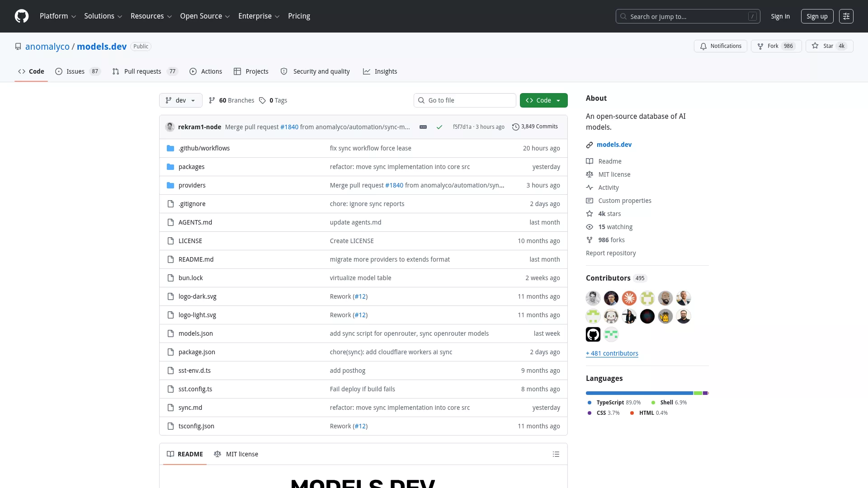The width and height of the screenshot is (868, 488).
Task: Open the green Code dropdown button
Action: click(543, 100)
